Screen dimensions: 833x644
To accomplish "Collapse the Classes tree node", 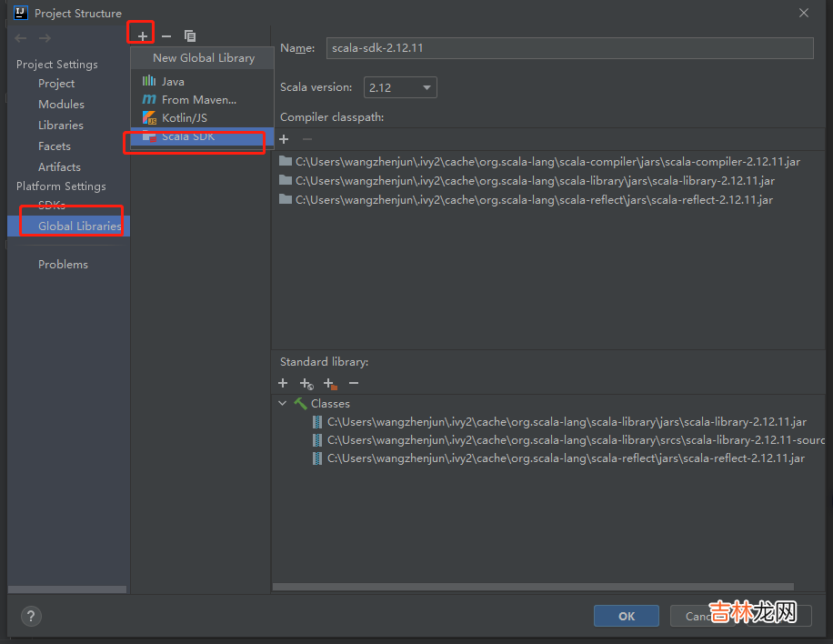I will pyautogui.click(x=283, y=403).
